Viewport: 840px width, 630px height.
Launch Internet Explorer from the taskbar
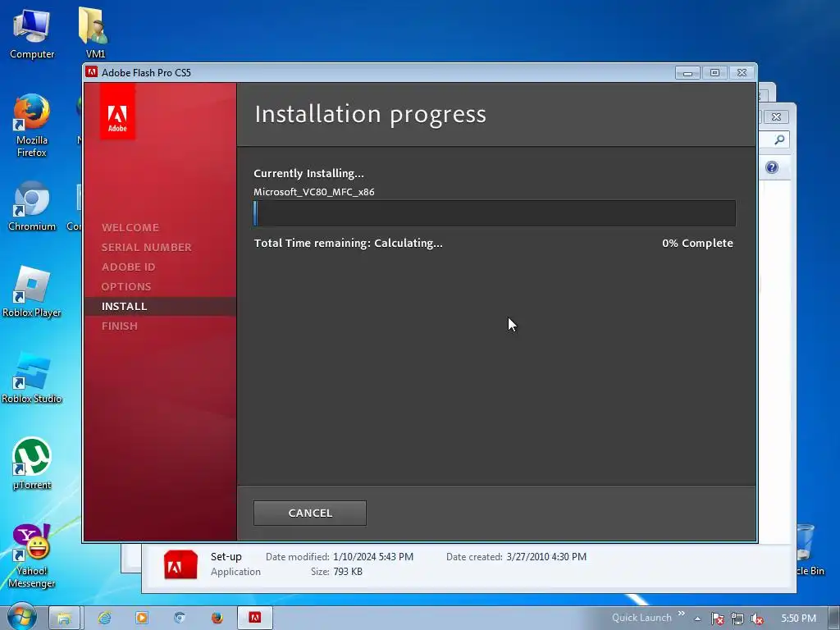click(x=104, y=618)
